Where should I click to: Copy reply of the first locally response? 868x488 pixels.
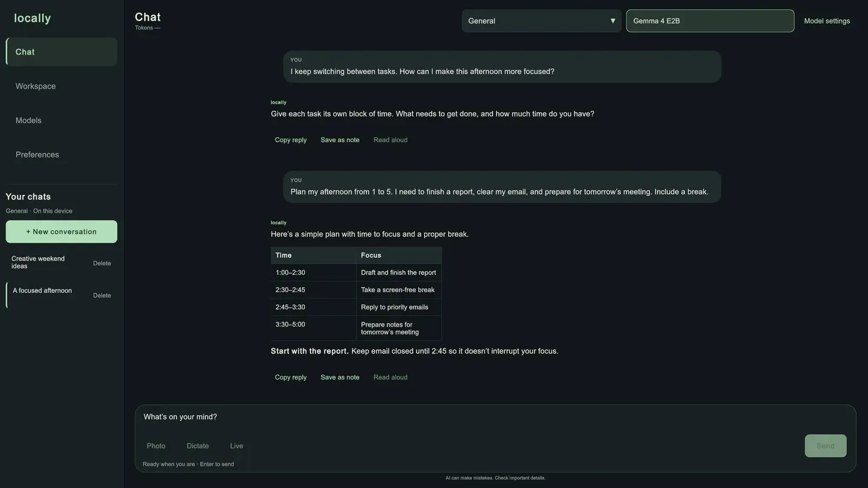coord(291,140)
